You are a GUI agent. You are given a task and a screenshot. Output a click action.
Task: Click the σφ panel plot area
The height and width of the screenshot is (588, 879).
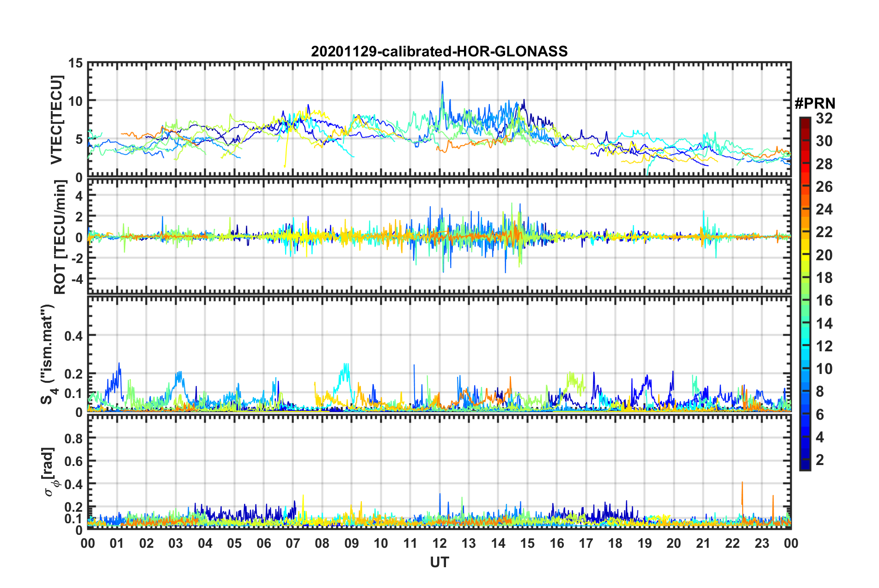click(439, 472)
